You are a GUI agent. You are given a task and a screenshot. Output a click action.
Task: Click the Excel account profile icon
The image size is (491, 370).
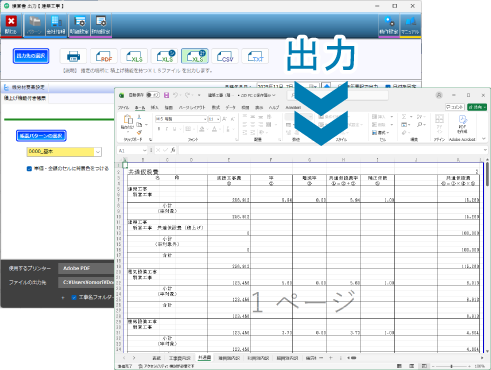[439, 95]
